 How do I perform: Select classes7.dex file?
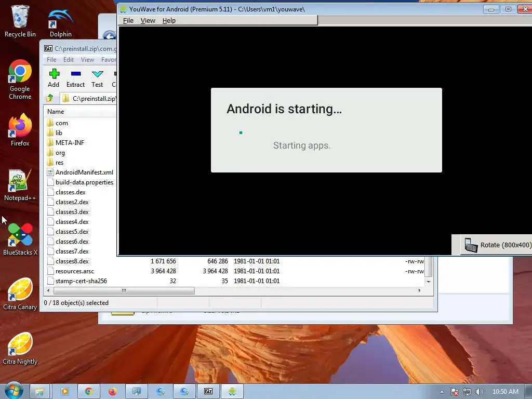pyautogui.click(x=72, y=251)
